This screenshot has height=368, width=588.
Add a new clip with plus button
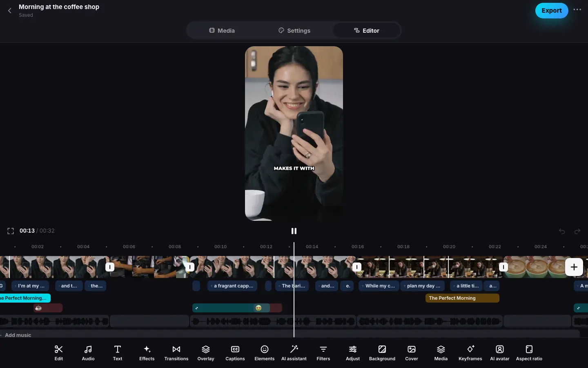pos(574,267)
